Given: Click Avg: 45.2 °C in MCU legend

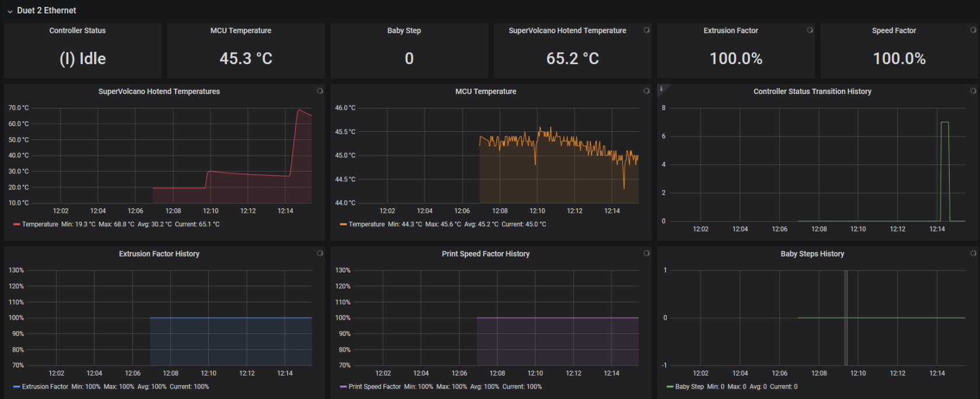Looking at the screenshot, I should pos(481,225).
